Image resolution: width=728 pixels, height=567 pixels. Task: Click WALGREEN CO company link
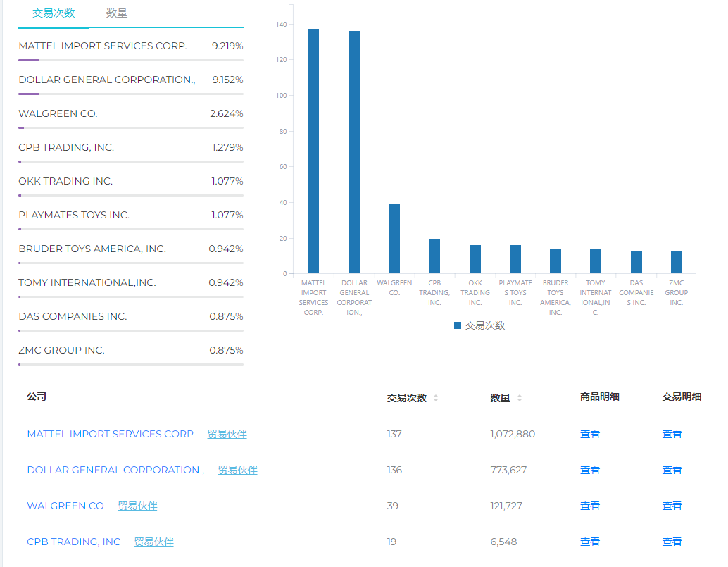point(65,506)
